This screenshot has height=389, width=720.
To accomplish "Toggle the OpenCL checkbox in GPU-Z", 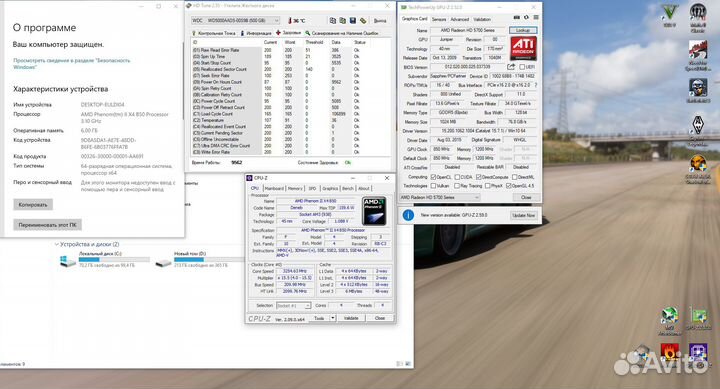I will 433,177.
